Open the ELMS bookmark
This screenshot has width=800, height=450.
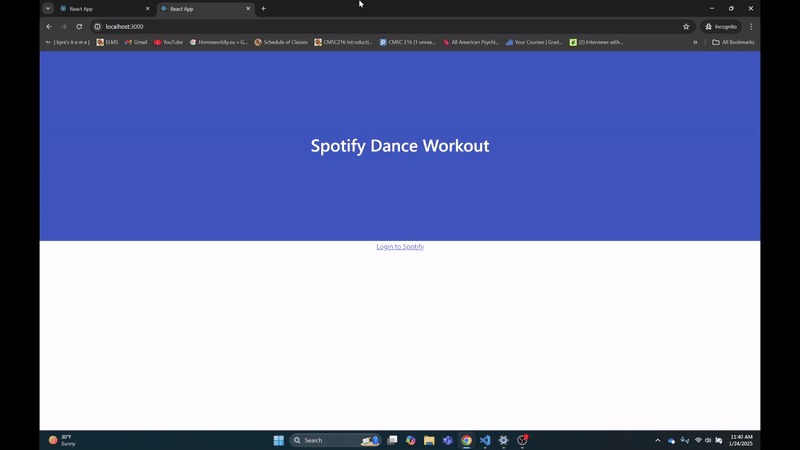[x=107, y=42]
